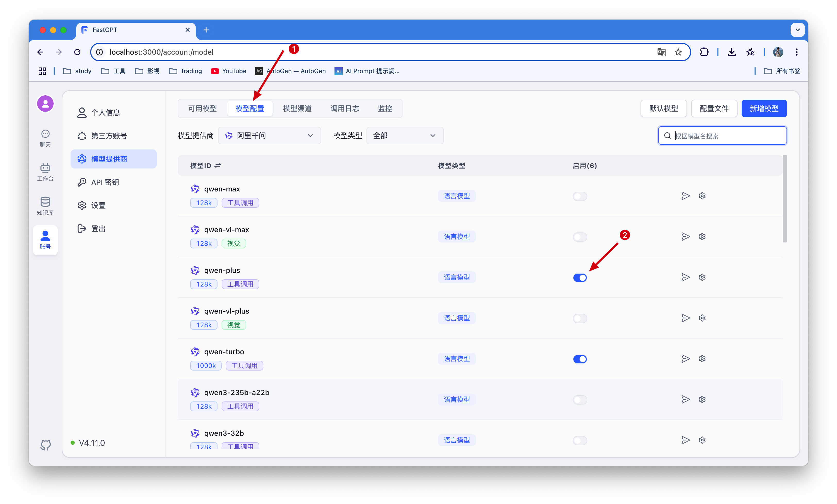Enable the qwen3-235b-a22b model toggle
Image resolution: width=837 pixels, height=504 pixels.
point(580,400)
